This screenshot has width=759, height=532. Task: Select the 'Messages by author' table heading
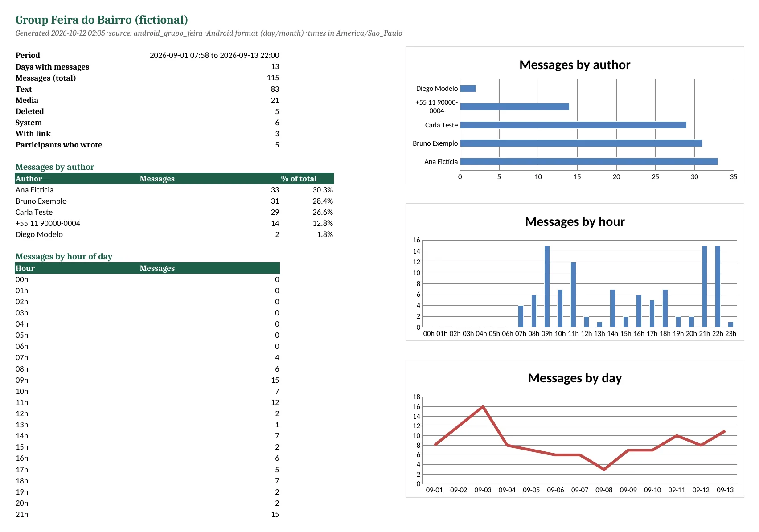tap(55, 167)
